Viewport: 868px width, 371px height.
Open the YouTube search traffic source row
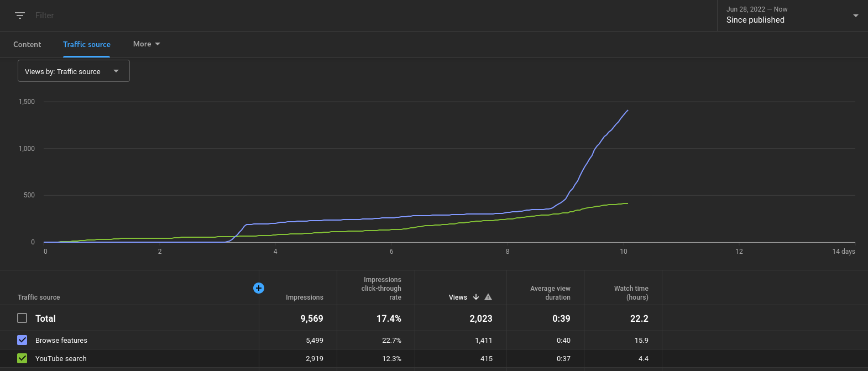[61, 358]
